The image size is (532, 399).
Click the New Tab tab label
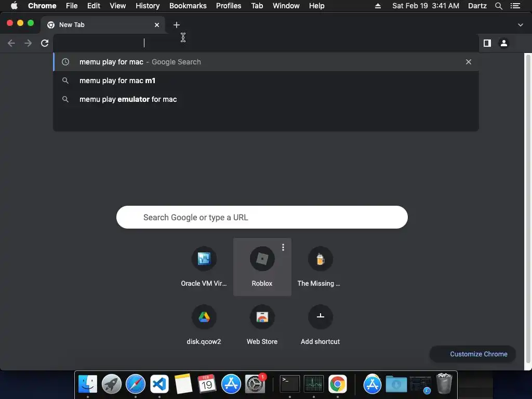click(x=72, y=25)
